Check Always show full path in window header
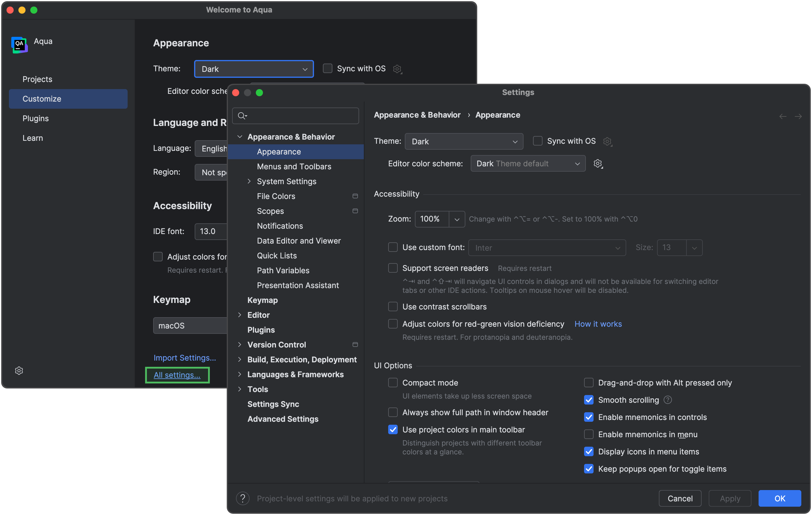Viewport: 812px width, 515px height. [393, 413]
